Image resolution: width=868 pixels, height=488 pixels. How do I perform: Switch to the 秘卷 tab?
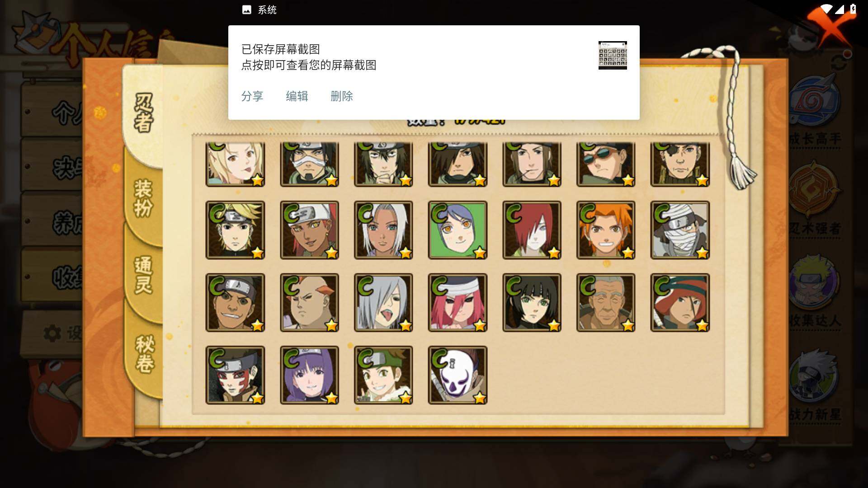click(145, 354)
